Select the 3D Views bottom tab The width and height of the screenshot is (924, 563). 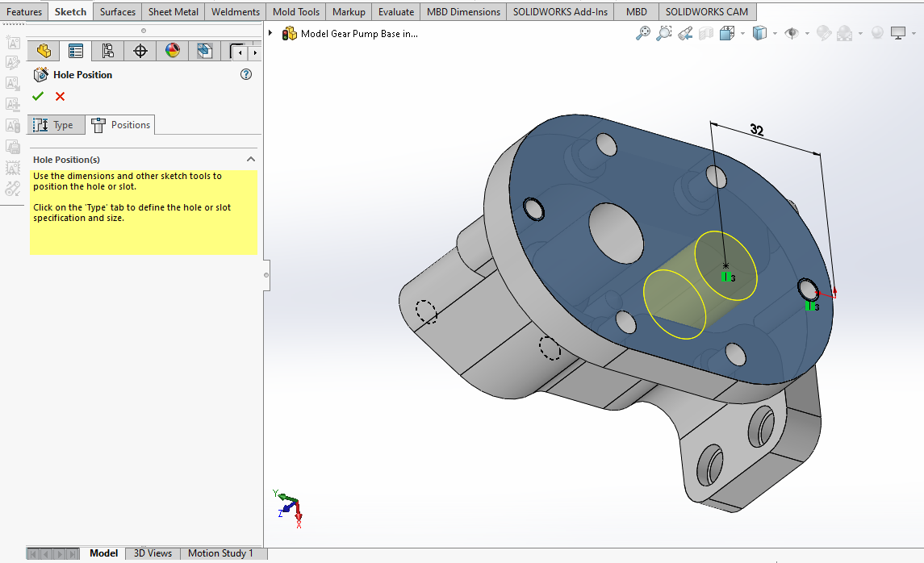(x=153, y=553)
